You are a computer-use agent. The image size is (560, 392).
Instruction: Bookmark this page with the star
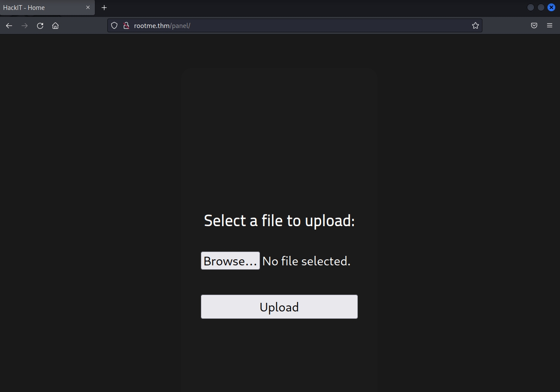475,26
